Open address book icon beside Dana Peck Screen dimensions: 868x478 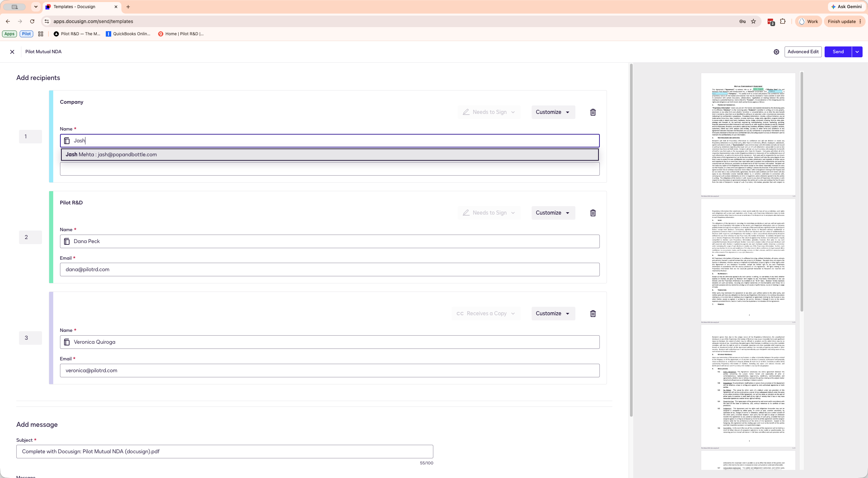[67, 241]
